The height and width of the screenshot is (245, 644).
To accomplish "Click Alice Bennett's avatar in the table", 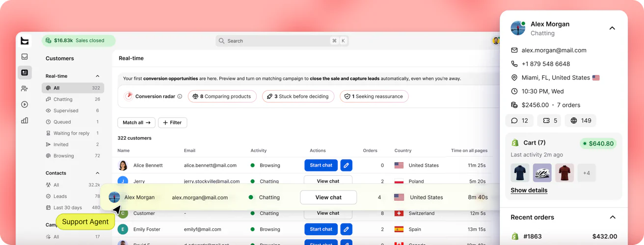I will (123, 166).
